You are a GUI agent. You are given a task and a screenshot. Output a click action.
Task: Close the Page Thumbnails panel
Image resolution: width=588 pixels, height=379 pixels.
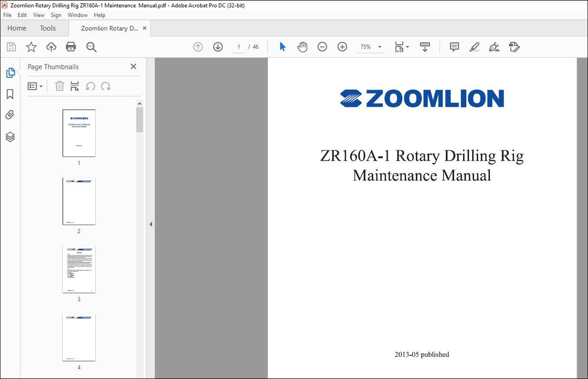(133, 66)
